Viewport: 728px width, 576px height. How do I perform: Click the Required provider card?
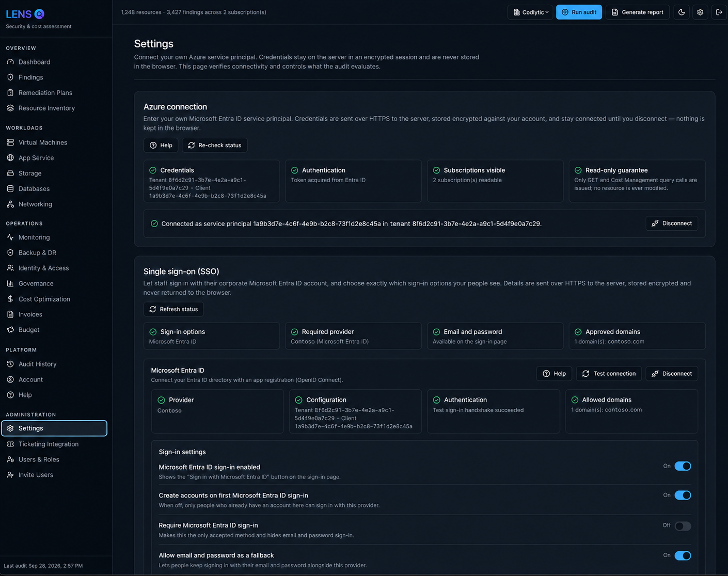tap(353, 336)
